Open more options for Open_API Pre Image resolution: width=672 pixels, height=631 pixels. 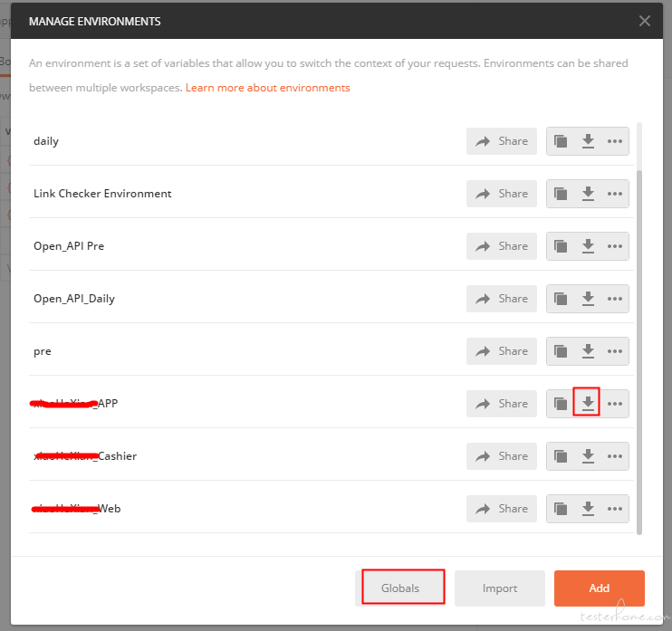[615, 246]
